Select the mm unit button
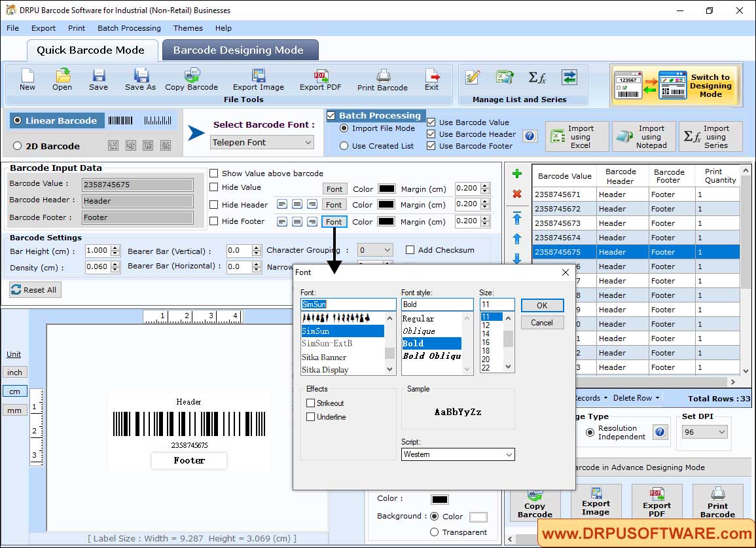This screenshot has height=548, width=756. pos(14,411)
